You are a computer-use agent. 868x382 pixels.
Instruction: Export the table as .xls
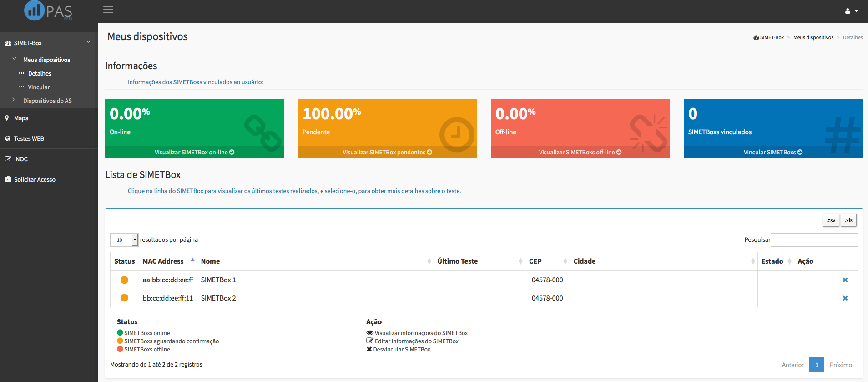coord(849,220)
